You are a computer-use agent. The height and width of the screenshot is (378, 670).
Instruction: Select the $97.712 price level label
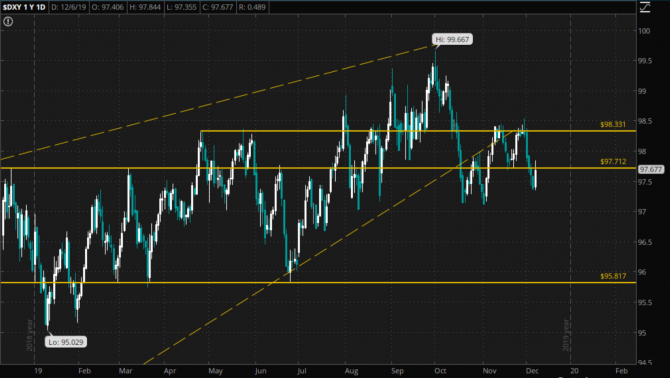[613, 161]
